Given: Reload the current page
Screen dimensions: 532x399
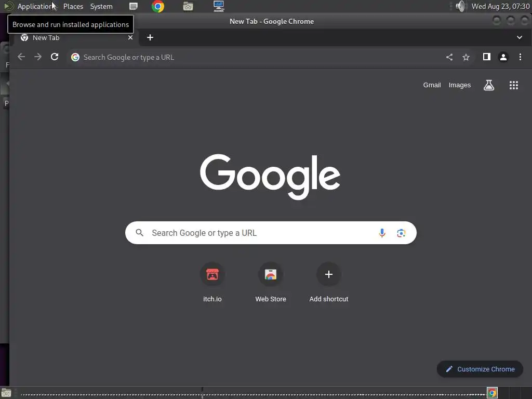Looking at the screenshot, I should click(55, 57).
